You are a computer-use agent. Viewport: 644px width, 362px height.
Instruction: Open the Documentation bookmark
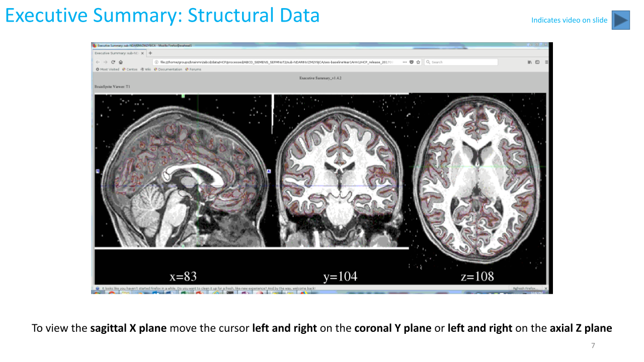click(x=168, y=69)
